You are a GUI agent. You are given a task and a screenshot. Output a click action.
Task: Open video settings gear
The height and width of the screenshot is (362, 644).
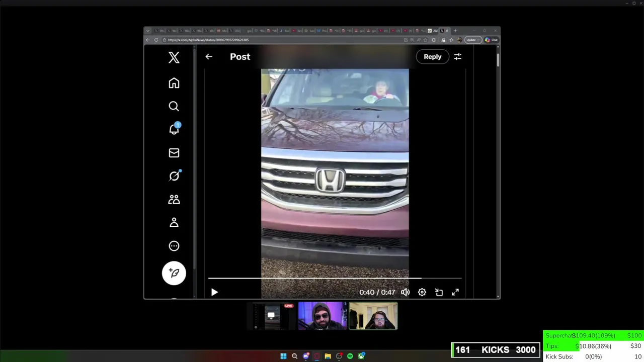[x=422, y=292]
